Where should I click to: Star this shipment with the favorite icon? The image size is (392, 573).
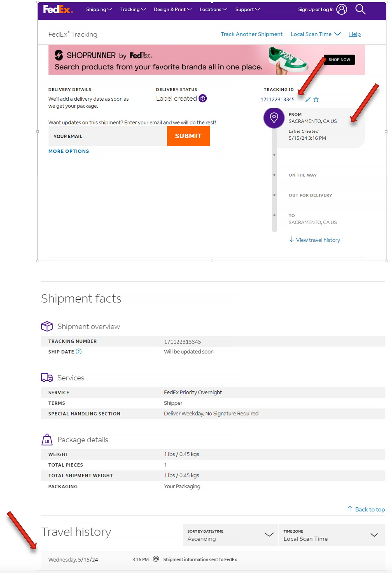[x=316, y=99]
